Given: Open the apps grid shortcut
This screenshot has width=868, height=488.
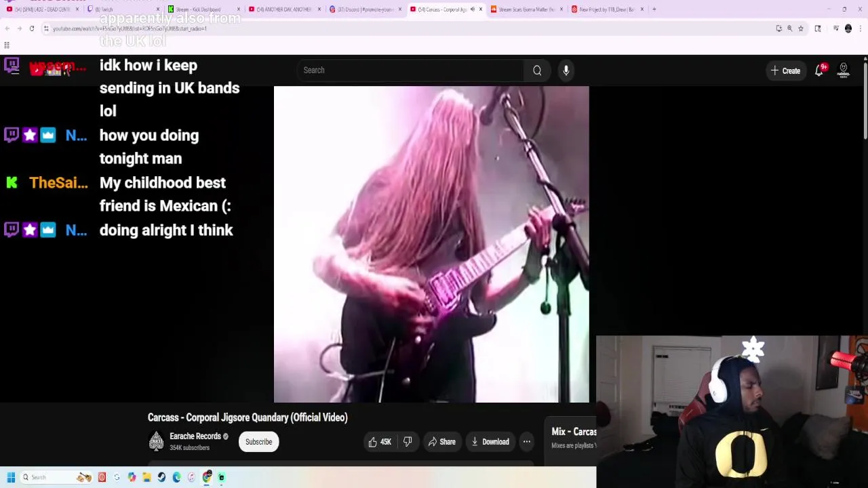Looking at the screenshot, I should click(x=7, y=45).
